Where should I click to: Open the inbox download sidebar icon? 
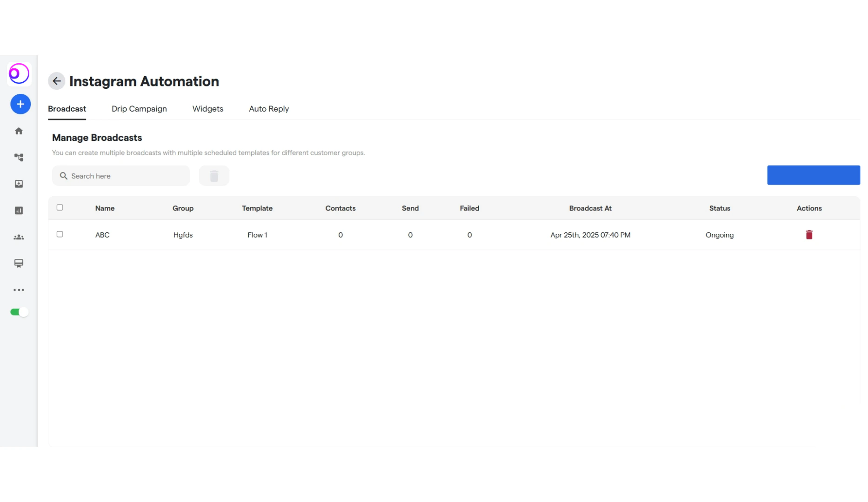19,184
